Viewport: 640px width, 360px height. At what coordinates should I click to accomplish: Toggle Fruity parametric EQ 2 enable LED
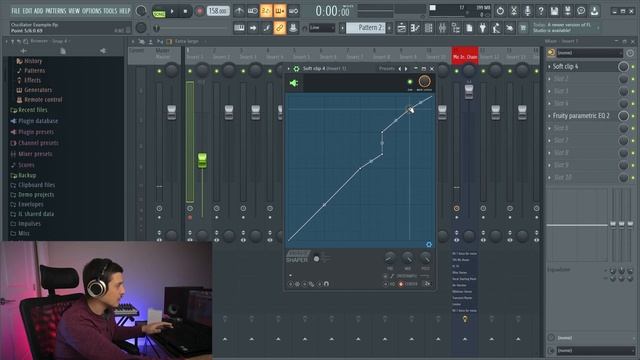coord(633,116)
